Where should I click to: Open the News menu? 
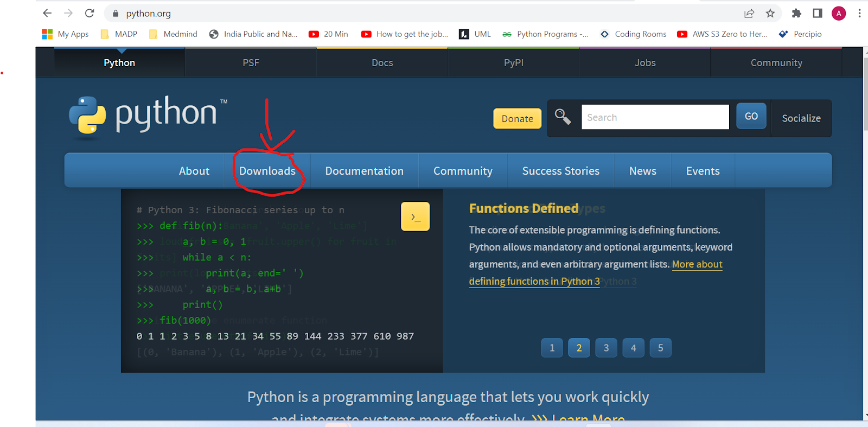click(643, 170)
